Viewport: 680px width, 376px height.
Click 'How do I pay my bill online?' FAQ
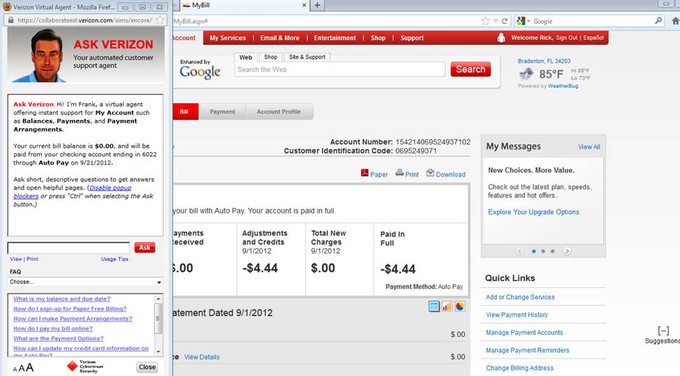53,329
